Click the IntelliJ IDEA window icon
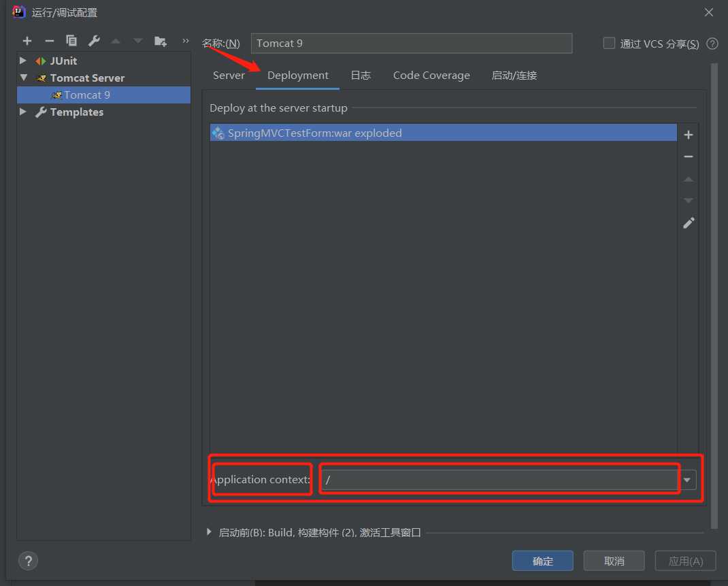The width and height of the screenshot is (728, 586). point(18,12)
